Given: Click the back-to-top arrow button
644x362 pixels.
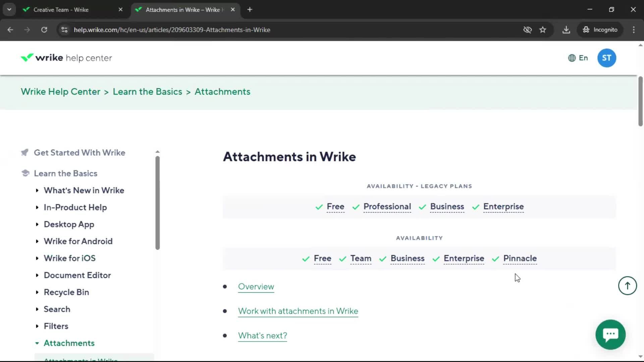Looking at the screenshot, I should pos(627,286).
